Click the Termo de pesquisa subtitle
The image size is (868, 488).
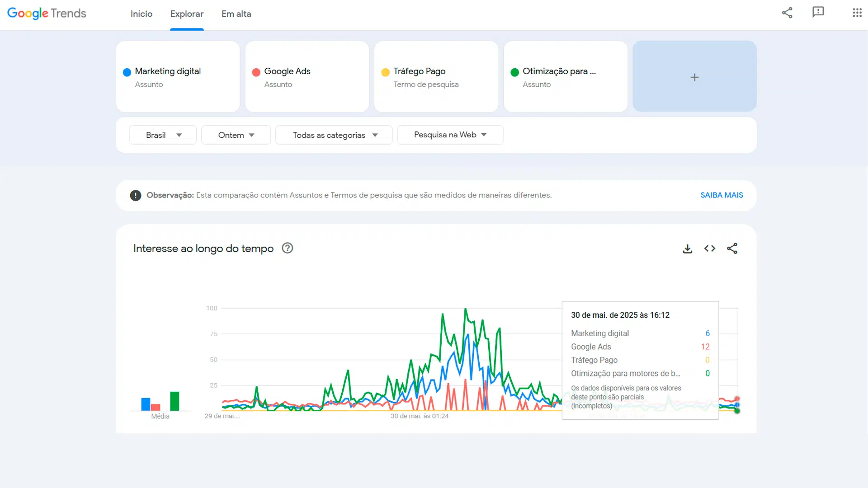pyautogui.click(x=426, y=84)
